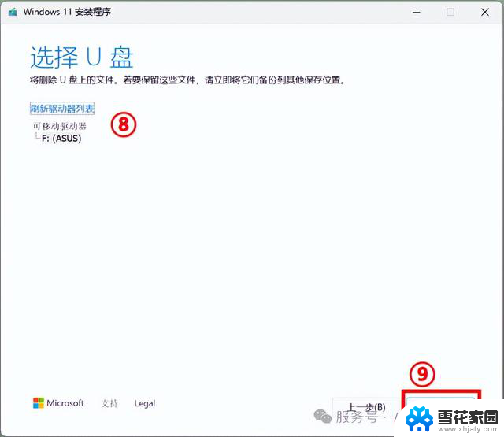Select the 可移动驱动器 tree node
This screenshot has width=504, height=437.
click(60, 126)
